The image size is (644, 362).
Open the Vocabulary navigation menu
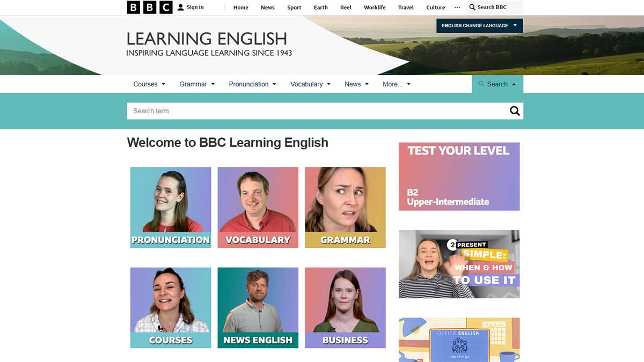click(x=310, y=84)
